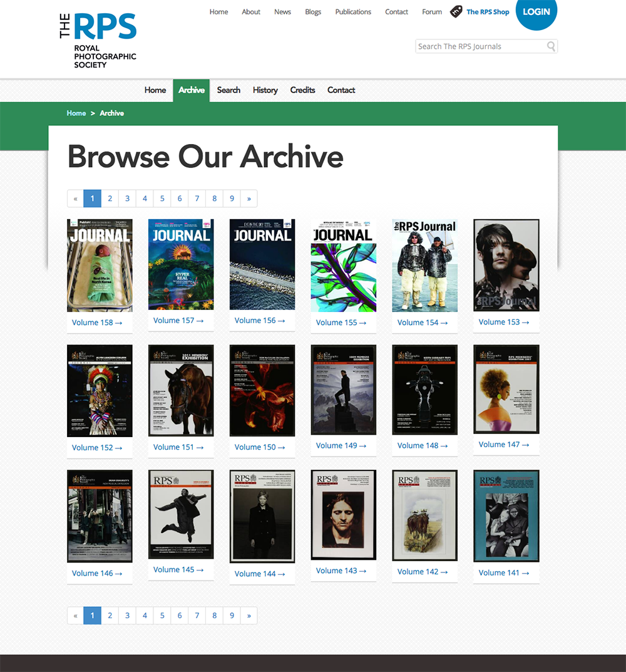Open the News top menu item
The image size is (626, 672).
[282, 12]
